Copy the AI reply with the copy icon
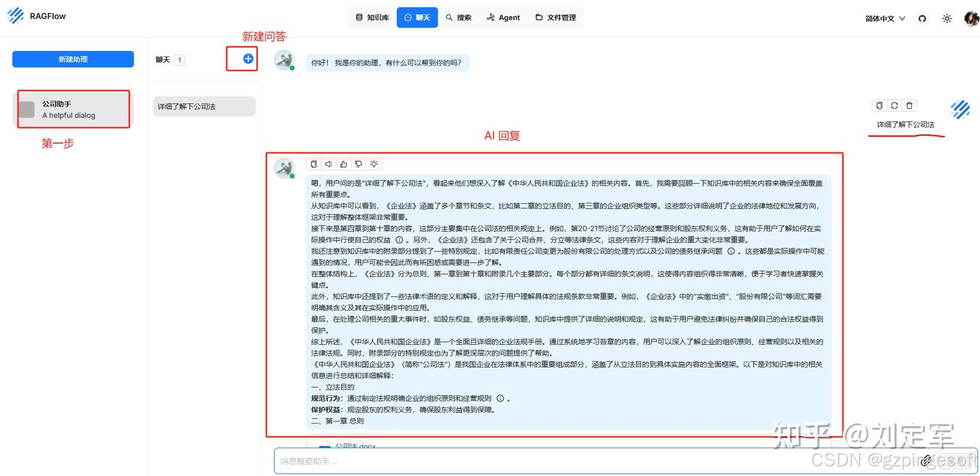980x476 pixels. (314, 164)
